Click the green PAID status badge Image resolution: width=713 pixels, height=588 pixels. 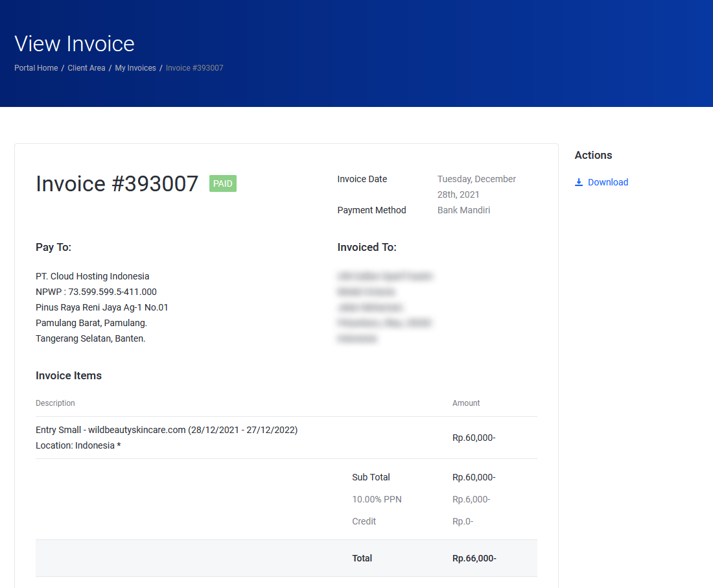[x=223, y=183]
